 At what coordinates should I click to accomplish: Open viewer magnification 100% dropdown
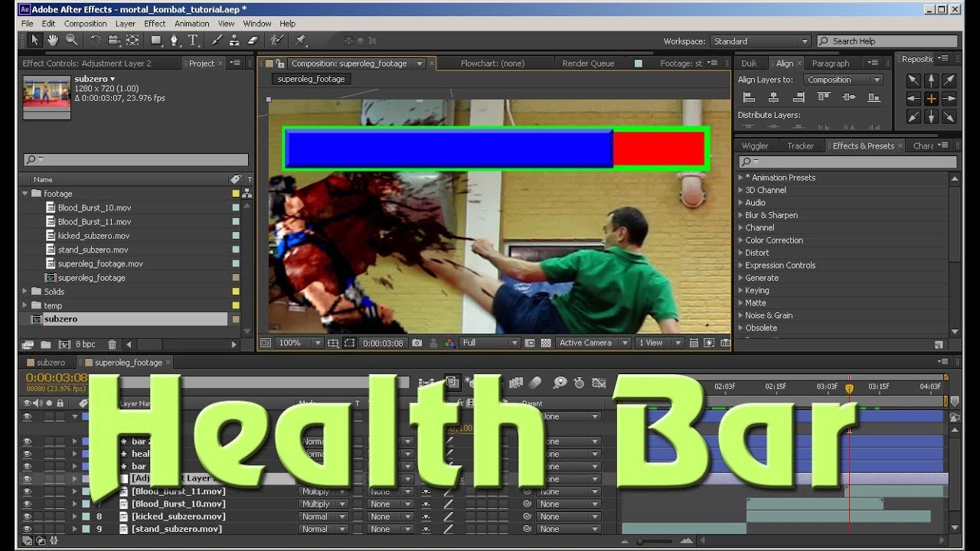tap(299, 343)
